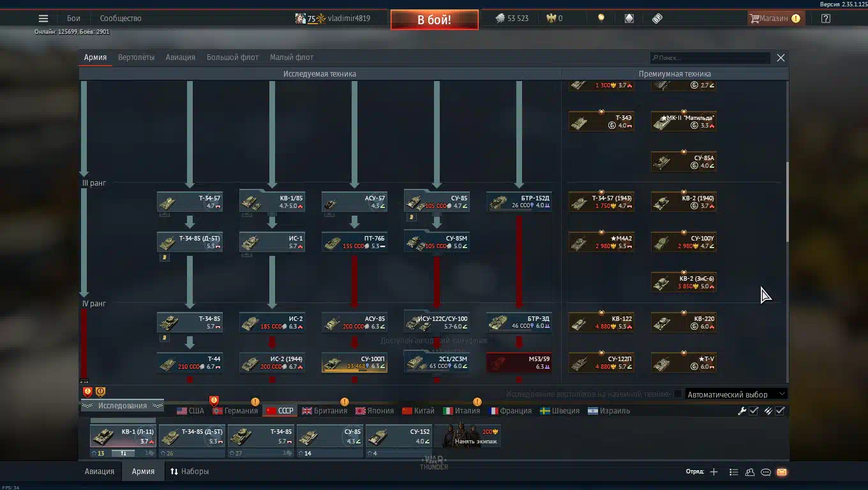868x490 pixels.
Task: Select the БТР-152Д vehicle in the tree
Action: click(519, 202)
